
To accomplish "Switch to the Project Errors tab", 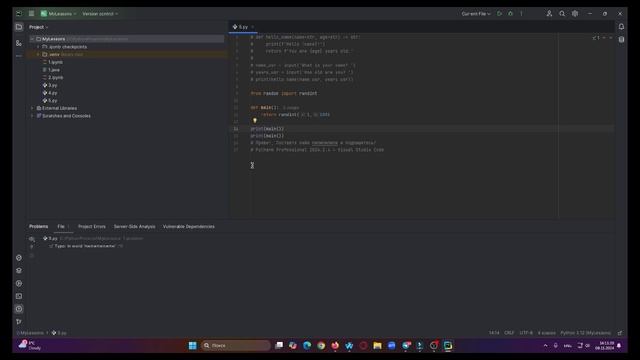I will pos(92,227).
